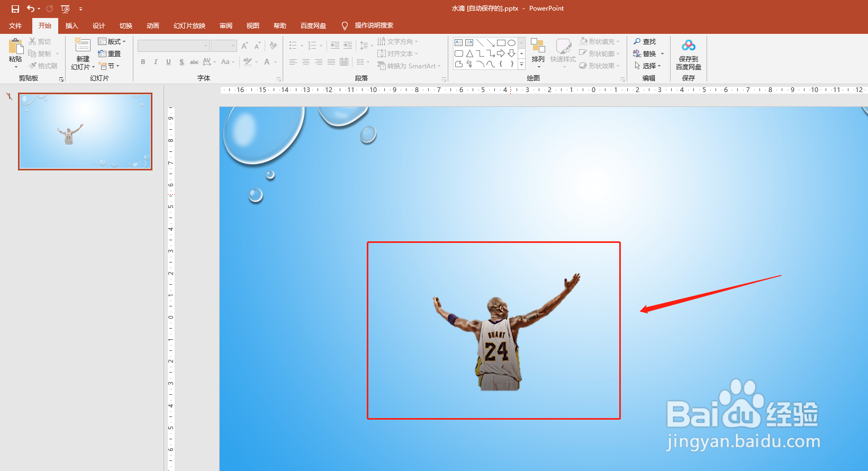This screenshot has width=868, height=471.
Task: Click the add or remove columns icon
Action: pyautogui.click(x=360, y=62)
